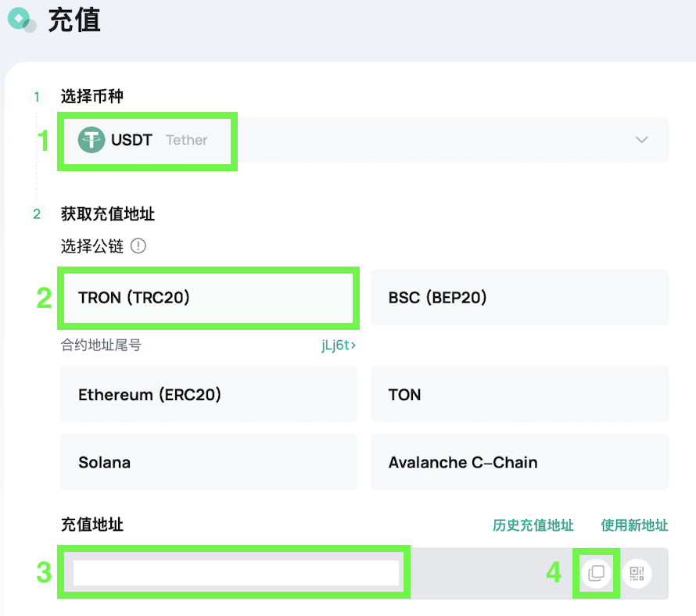Open 历史充值地址 deposit address history
This screenshot has width=696, height=616.
[x=533, y=525]
